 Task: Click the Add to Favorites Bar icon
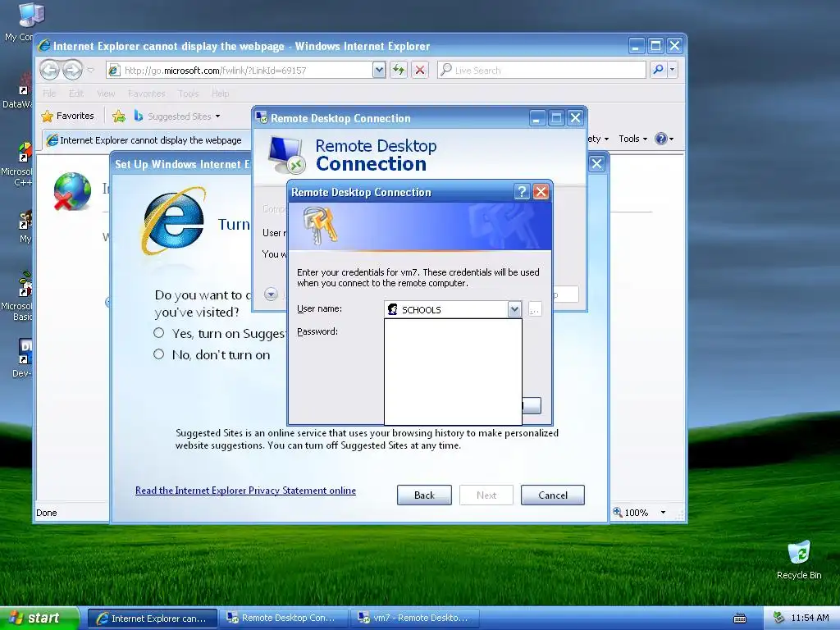coord(119,116)
